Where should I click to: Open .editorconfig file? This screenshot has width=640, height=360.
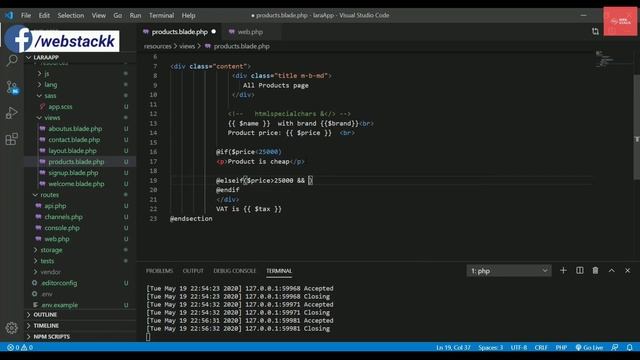coord(59,283)
